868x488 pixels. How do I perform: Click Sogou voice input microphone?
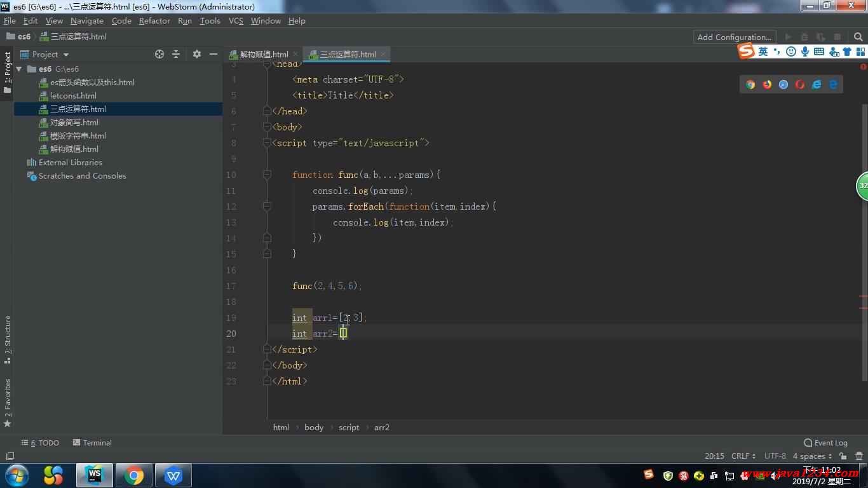pyautogui.click(x=805, y=51)
